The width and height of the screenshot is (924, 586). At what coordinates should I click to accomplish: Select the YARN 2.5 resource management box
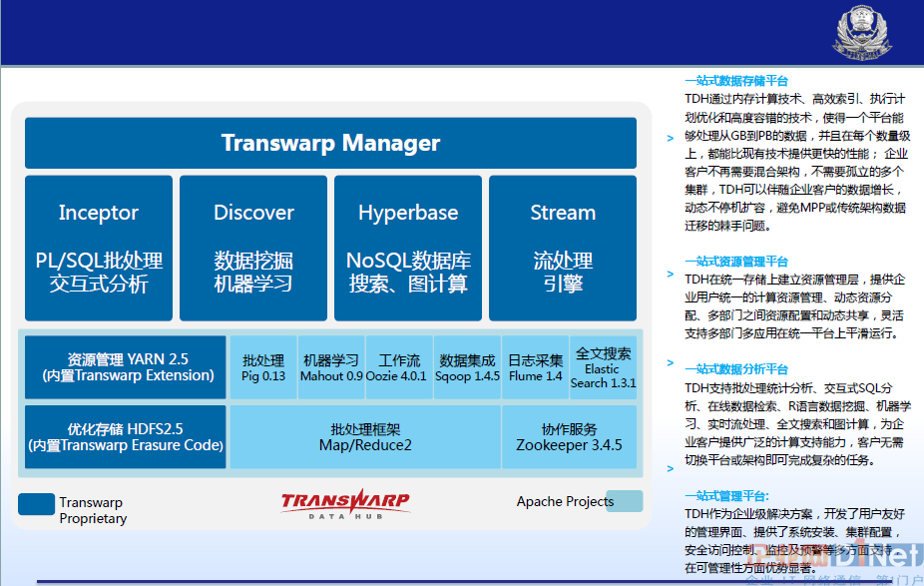[x=126, y=367]
